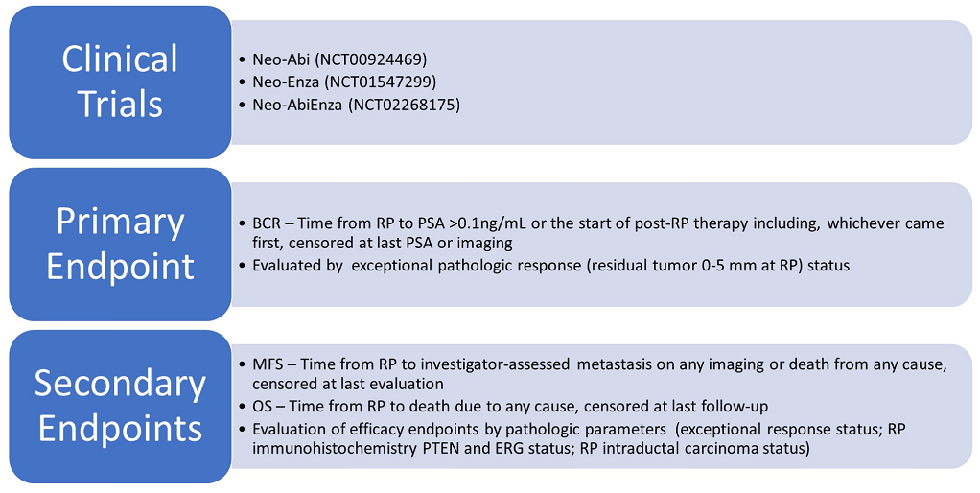Select the Primary Endpoint blue box
980x493 pixels.
(120, 244)
